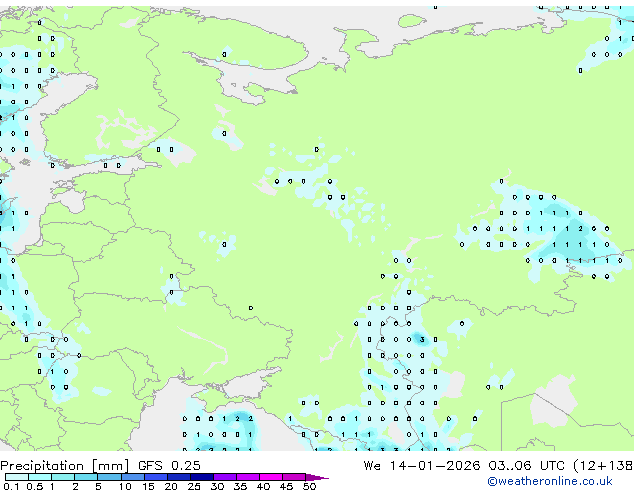Click the 45–50 mm legend swatch
Viewport: 634px width, 490px height.
pyautogui.click(x=294, y=477)
